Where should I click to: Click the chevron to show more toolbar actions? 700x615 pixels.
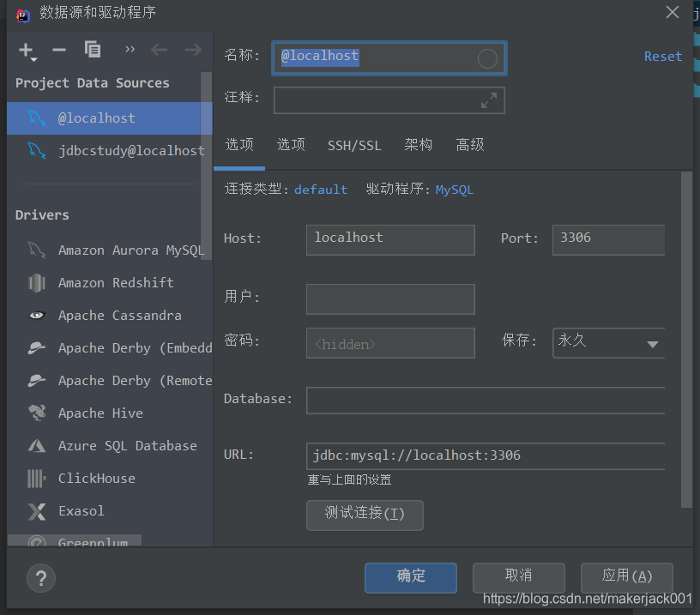pos(130,48)
